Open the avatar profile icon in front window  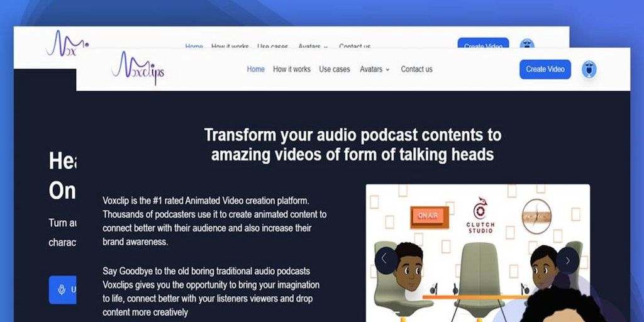[589, 69]
